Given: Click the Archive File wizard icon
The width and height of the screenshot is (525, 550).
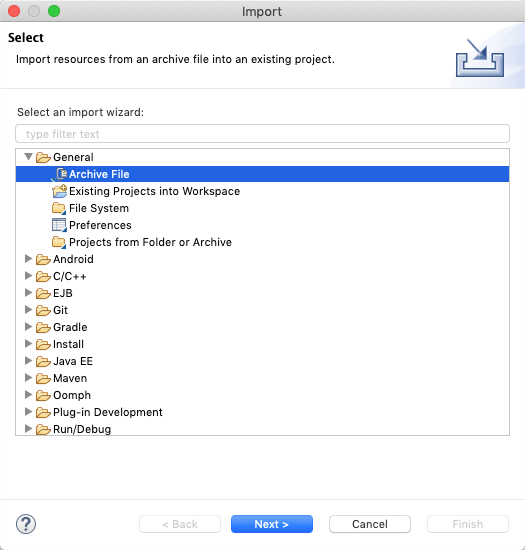Looking at the screenshot, I should coord(61,174).
